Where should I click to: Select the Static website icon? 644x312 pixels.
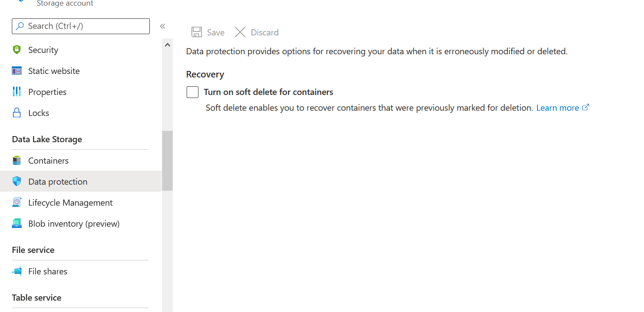click(x=17, y=70)
